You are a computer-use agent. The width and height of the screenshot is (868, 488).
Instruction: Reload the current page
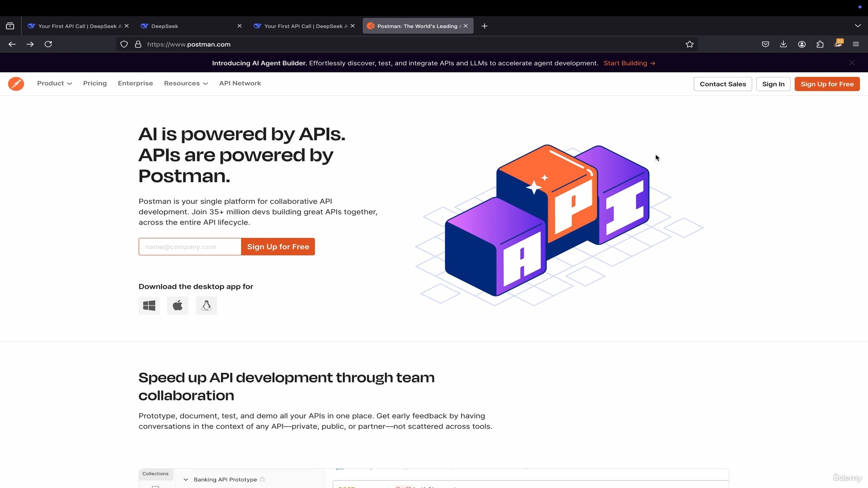point(48,44)
